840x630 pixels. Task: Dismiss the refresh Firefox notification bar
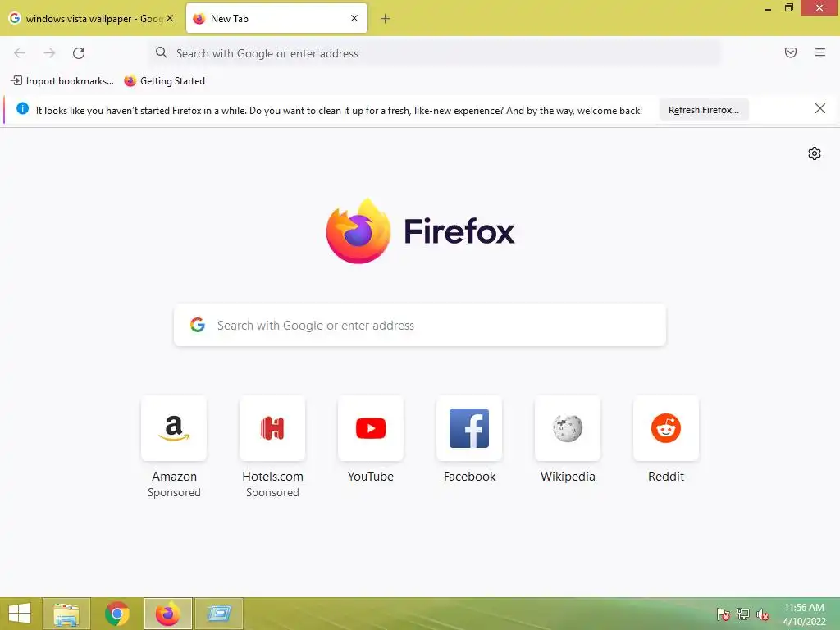point(820,109)
